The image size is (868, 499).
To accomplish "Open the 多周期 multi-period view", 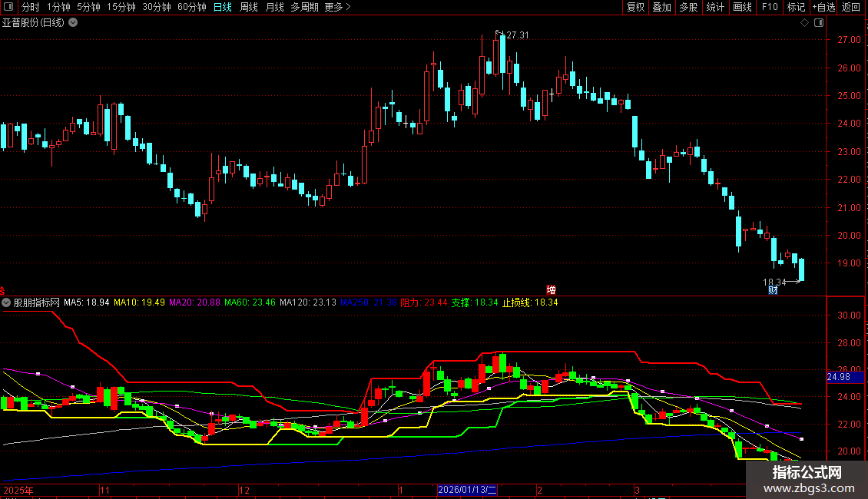I will [x=304, y=7].
